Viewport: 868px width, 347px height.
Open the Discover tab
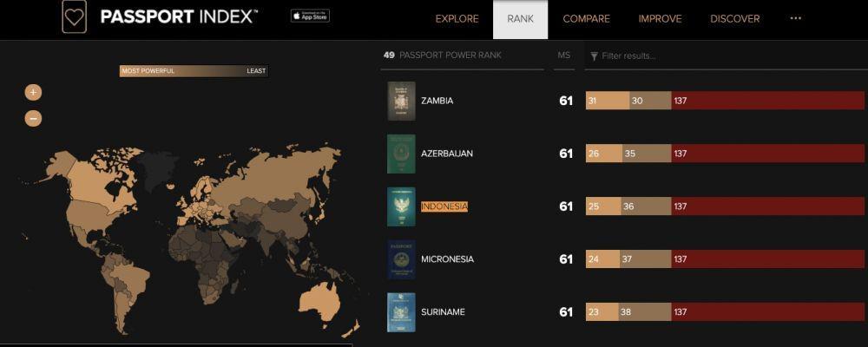[x=735, y=19]
